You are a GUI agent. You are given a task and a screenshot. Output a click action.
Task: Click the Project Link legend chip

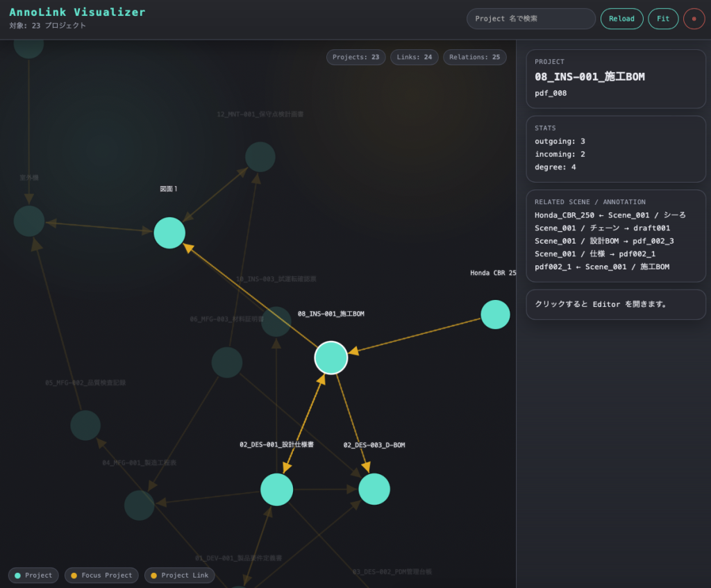tap(179, 576)
